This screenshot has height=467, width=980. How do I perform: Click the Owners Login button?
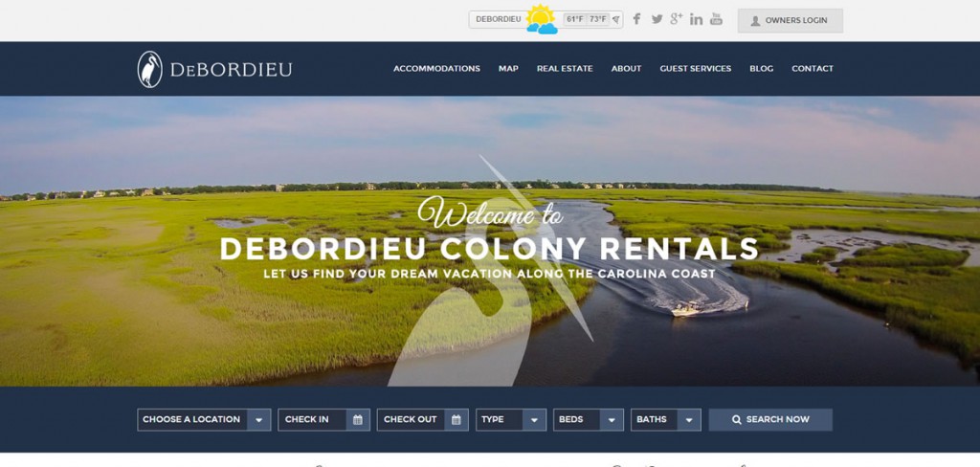(x=790, y=20)
